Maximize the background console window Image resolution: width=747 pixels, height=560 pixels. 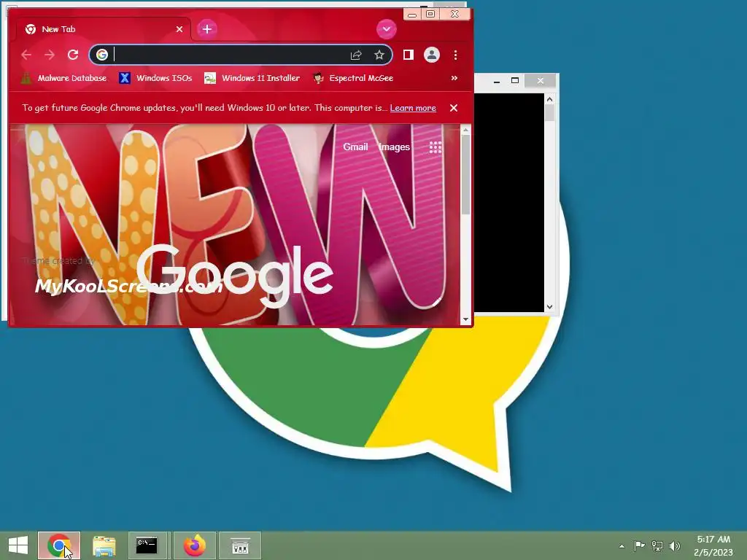coord(515,81)
